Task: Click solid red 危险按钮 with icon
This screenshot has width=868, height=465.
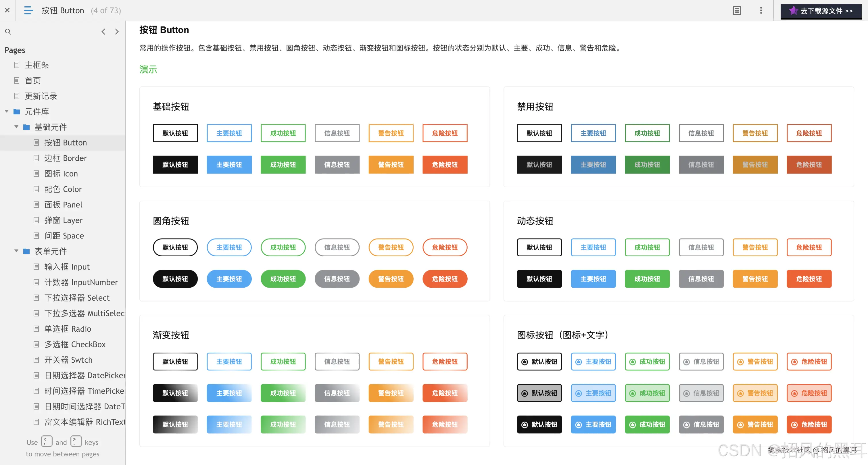Action: coord(809,424)
